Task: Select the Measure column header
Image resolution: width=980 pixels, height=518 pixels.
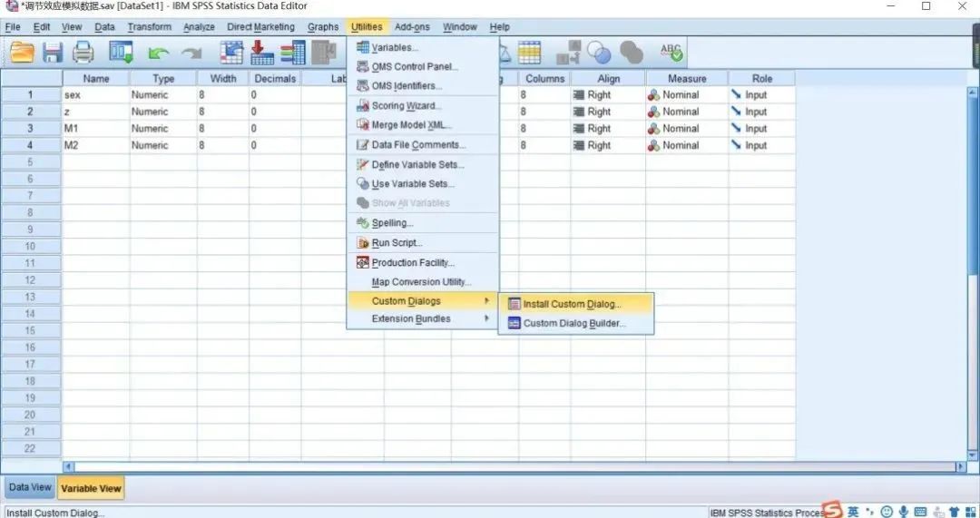Action: pos(687,79)
